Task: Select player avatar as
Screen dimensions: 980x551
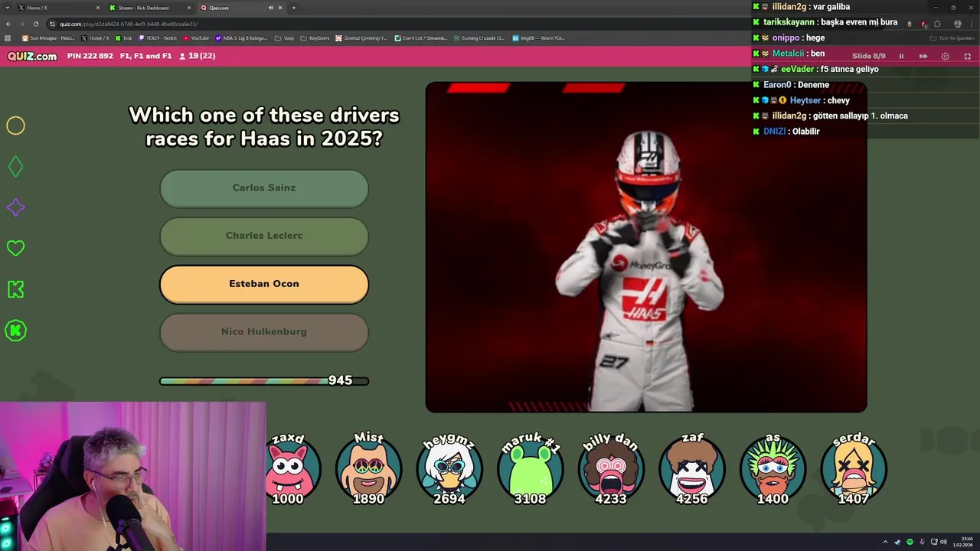Action: (x=773, y=468)
